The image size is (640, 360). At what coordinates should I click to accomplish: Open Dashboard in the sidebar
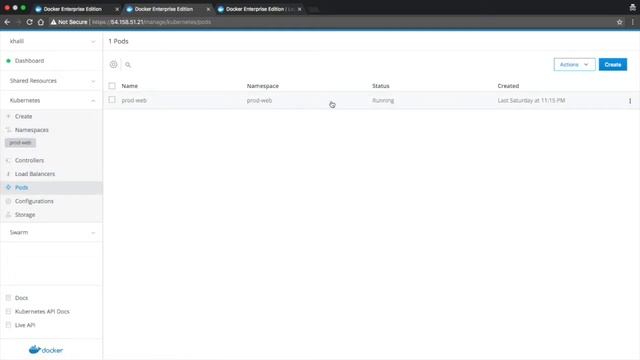[29, 61]
